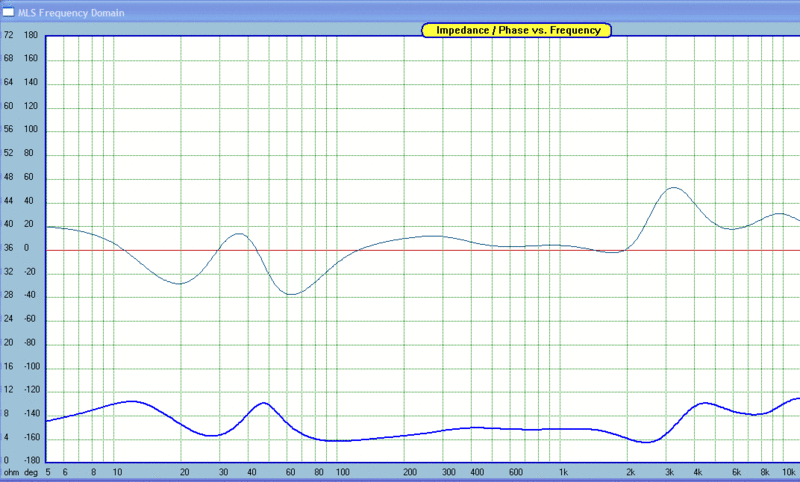This screenshot has height=482, width=800.
Task: Click the '-180' bottom phase-axis label
Action: click(x=32, y=461)
